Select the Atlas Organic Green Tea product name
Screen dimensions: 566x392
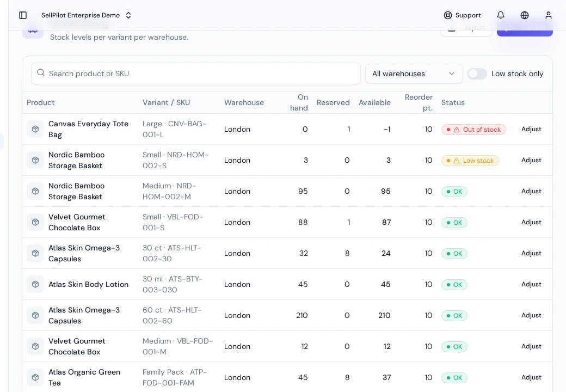[84, 377]
